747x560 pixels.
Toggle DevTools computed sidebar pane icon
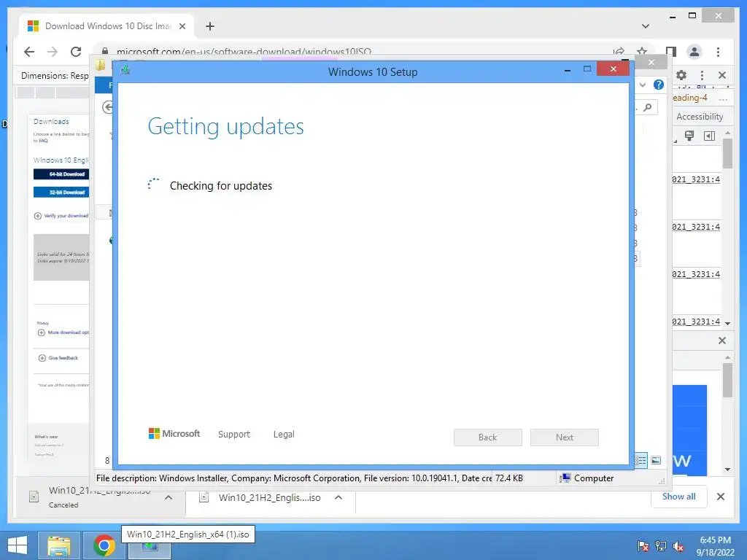(709, 136)
